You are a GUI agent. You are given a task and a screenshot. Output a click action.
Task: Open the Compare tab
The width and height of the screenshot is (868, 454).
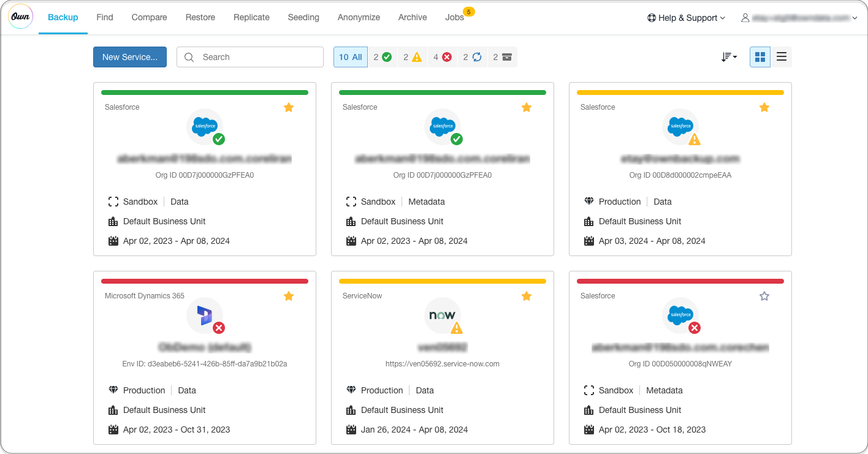150,17
